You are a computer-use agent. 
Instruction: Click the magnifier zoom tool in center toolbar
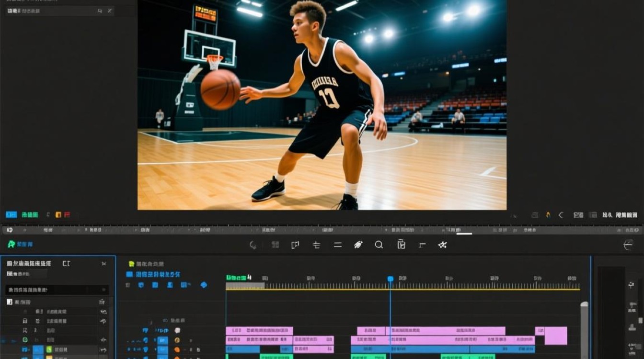tap(379, 245)
